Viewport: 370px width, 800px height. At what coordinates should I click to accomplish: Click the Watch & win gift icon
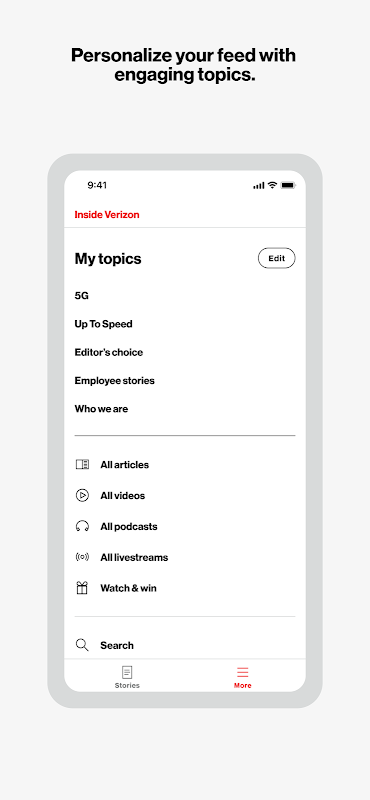(82, 588)
